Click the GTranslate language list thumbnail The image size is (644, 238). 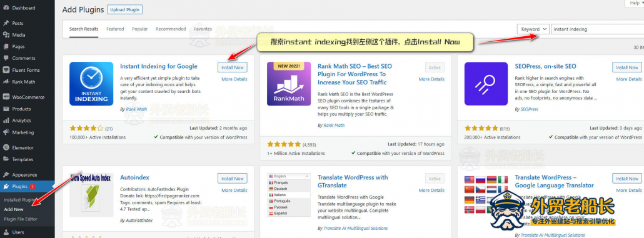tap(289, 196)
